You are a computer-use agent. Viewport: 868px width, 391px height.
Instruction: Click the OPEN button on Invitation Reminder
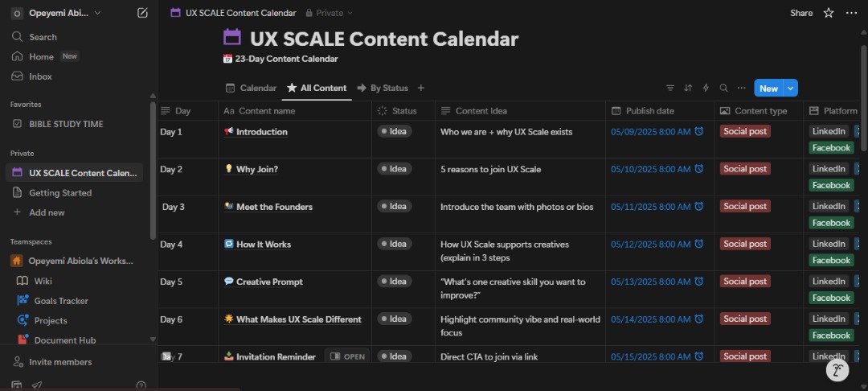pyautogui.click(x=348, y=356)
